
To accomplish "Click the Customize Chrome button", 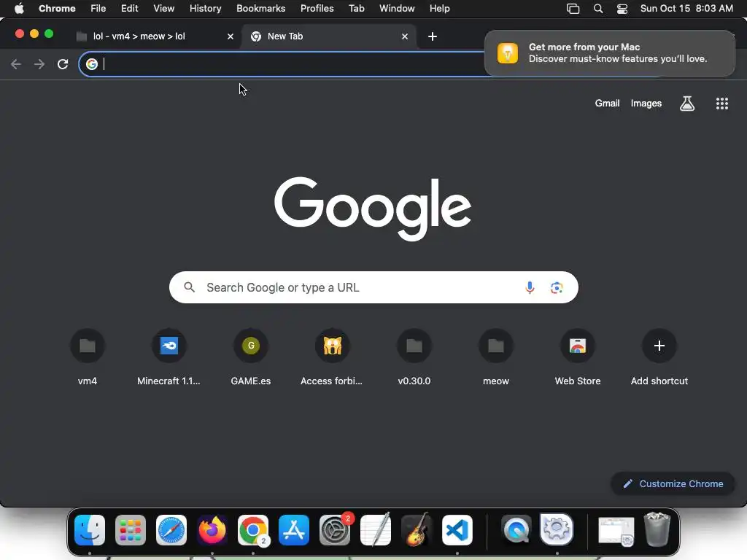I will tap(673, 484).
